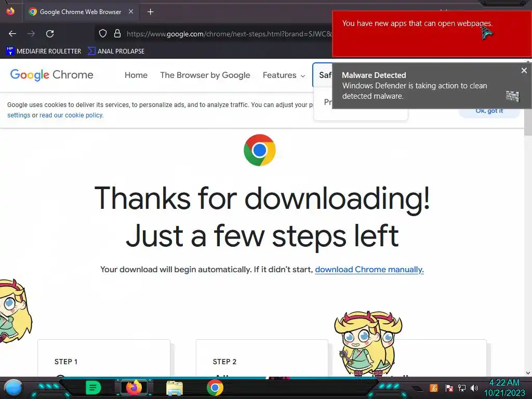Open the green notes app in taskbar

pos(93,388)
